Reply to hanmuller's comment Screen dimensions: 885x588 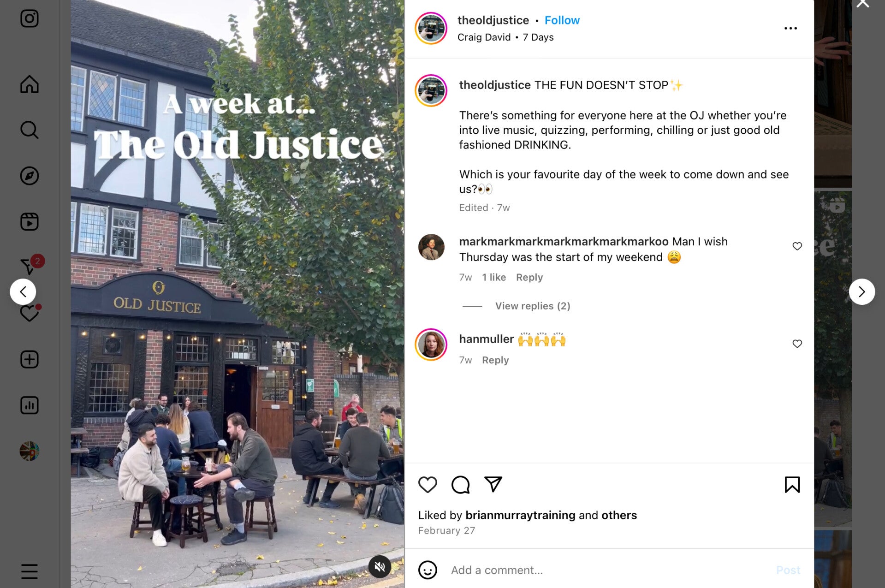[x=495, y=360]
